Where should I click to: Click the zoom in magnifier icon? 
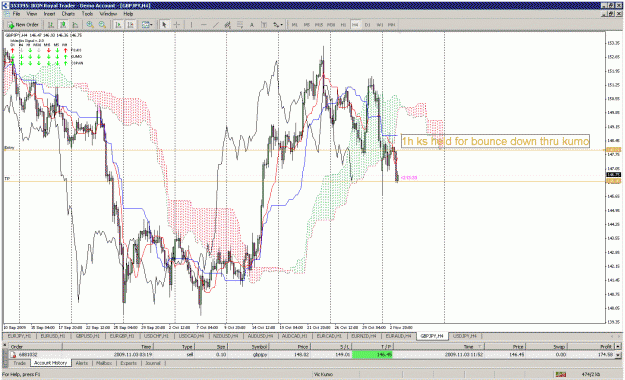pyautogui.click(x=90, y=25)
